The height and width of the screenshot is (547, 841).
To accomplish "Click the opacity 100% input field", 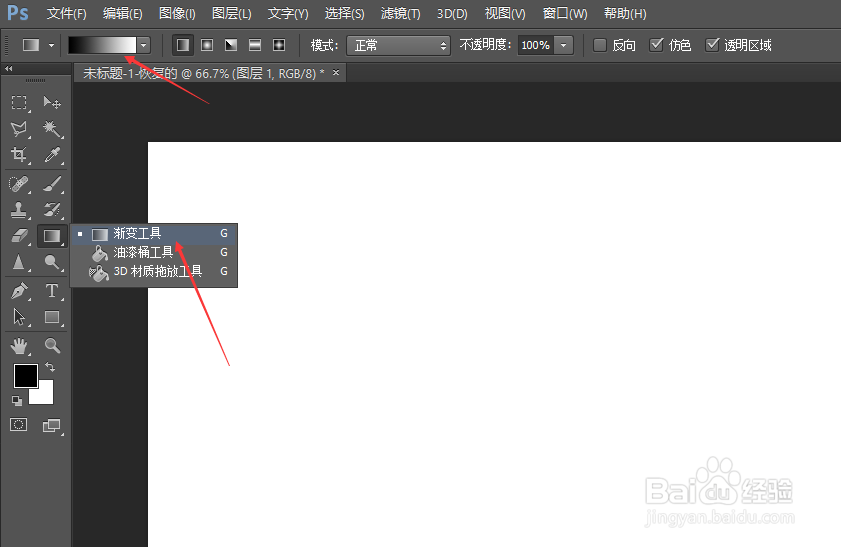I will point(536,46).
